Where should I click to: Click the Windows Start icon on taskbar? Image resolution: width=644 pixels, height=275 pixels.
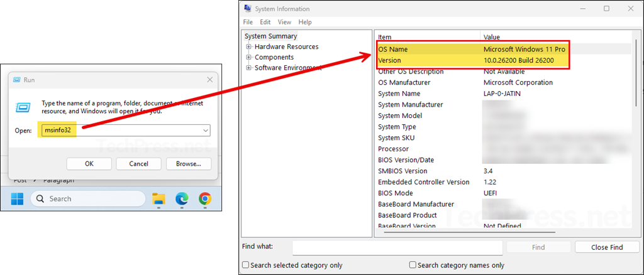17,199
